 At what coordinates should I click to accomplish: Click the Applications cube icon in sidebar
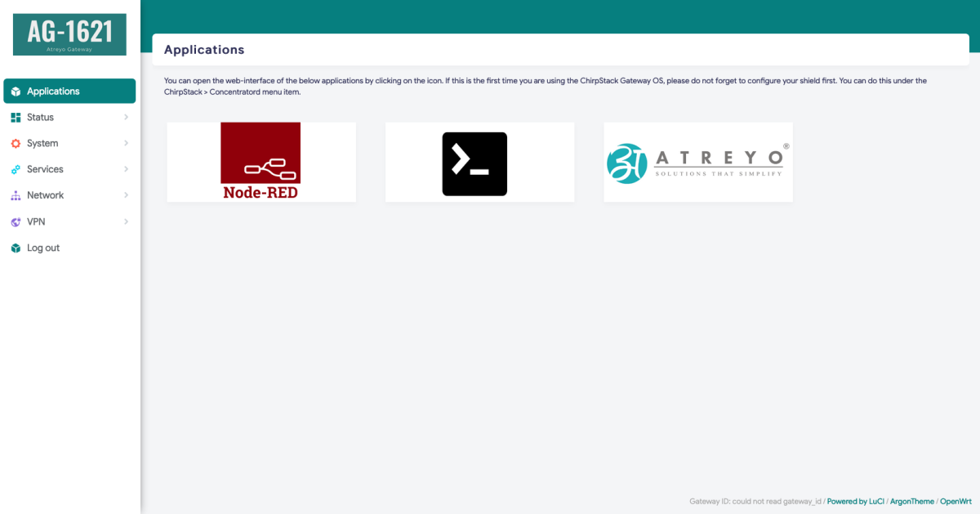point(16,92)
